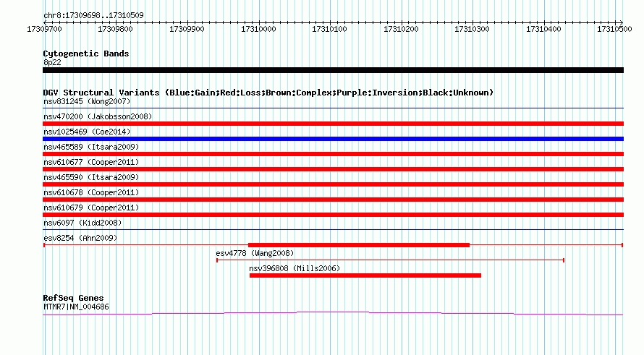Open variant esv8254 (Ahn2009) label
Image resolution: width=644 pixels, height=355 pixels.
click(x=80, y=238)
